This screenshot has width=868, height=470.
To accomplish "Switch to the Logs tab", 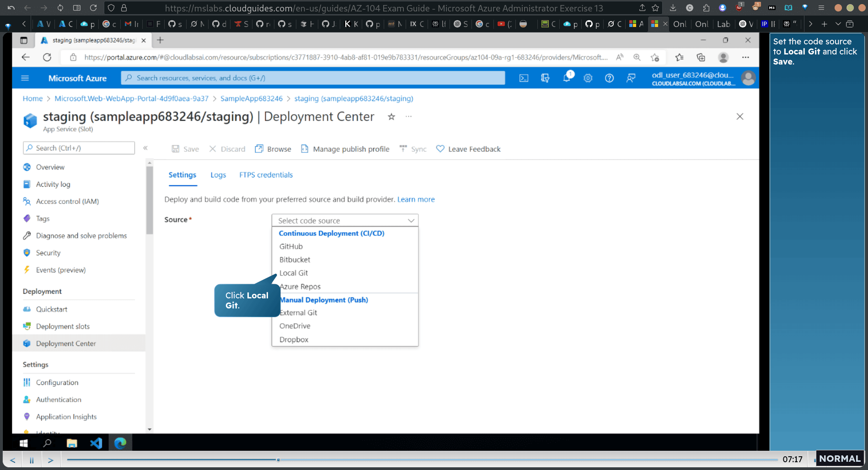I will pos(218,175).
